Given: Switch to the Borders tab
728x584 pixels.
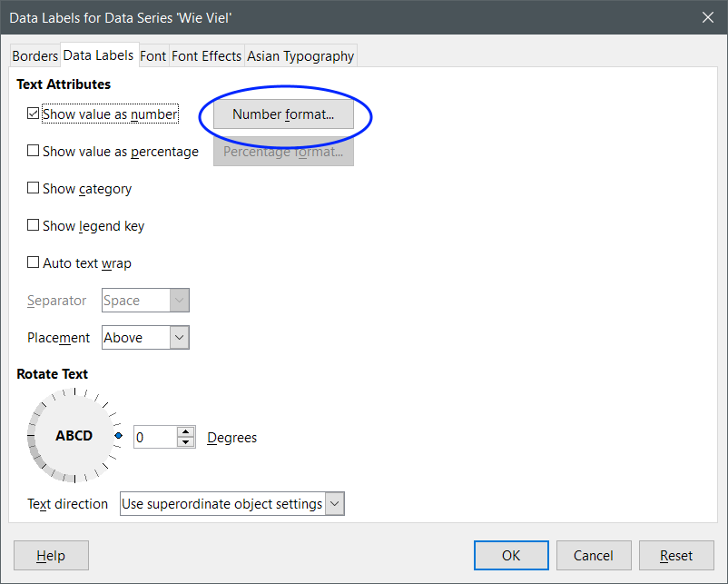Looking at the screenshot, I should [34, 55].
